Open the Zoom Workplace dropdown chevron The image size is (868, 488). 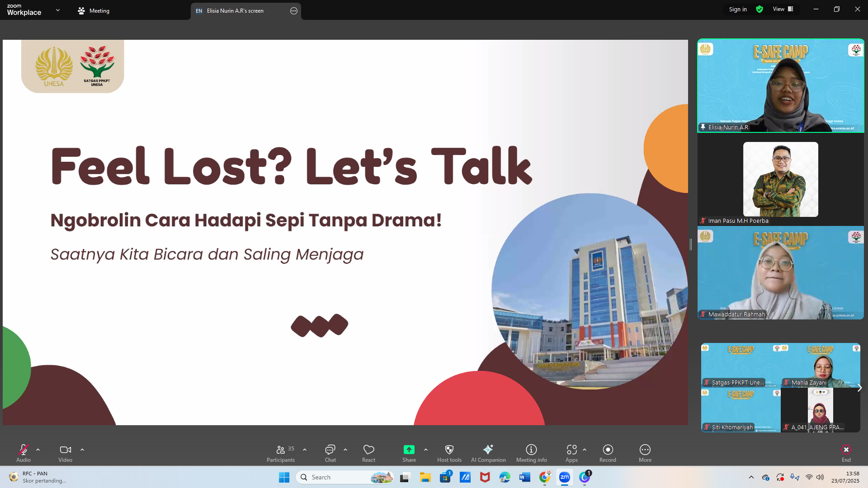click(x=58, y=10)
